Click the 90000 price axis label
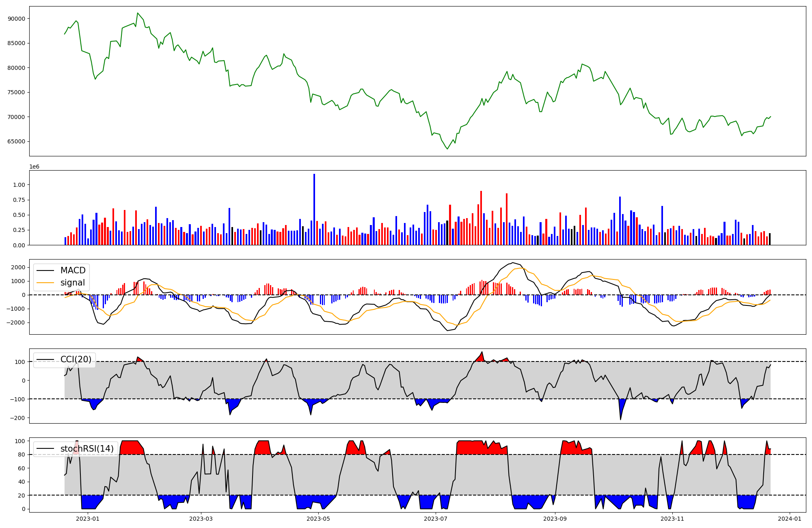The image size is (812, 528). coord(16,19)
